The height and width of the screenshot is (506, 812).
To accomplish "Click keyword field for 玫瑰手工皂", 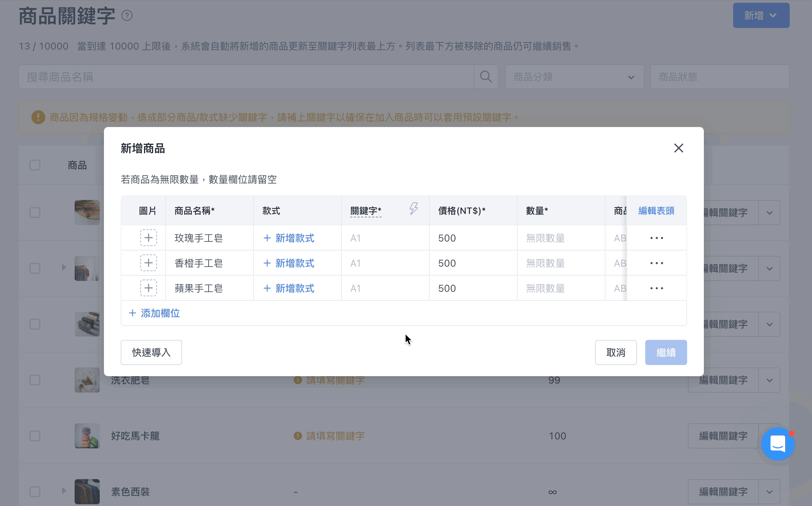I will [385, 238].
